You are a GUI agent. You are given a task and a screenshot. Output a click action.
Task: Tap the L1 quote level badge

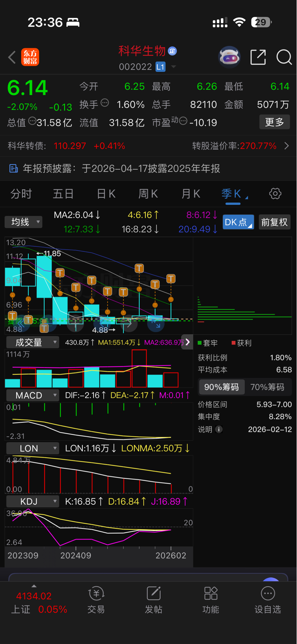(160, 67)
